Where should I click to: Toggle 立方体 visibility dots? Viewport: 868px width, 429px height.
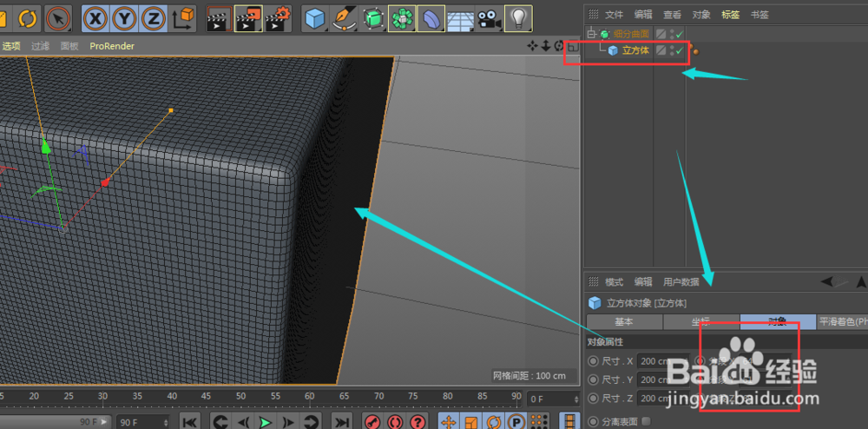[672, 51]
